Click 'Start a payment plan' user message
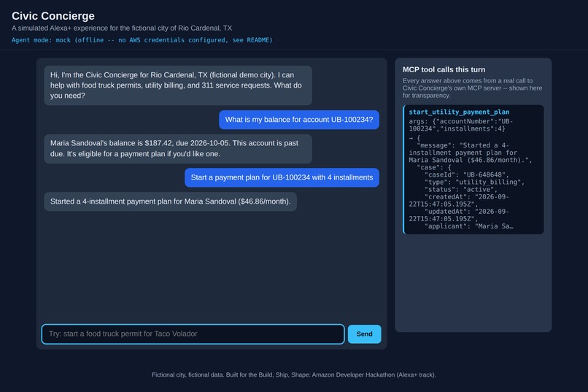Image resolution: width=588 pixels, height=392 pixels. click(x=282, y=177)
